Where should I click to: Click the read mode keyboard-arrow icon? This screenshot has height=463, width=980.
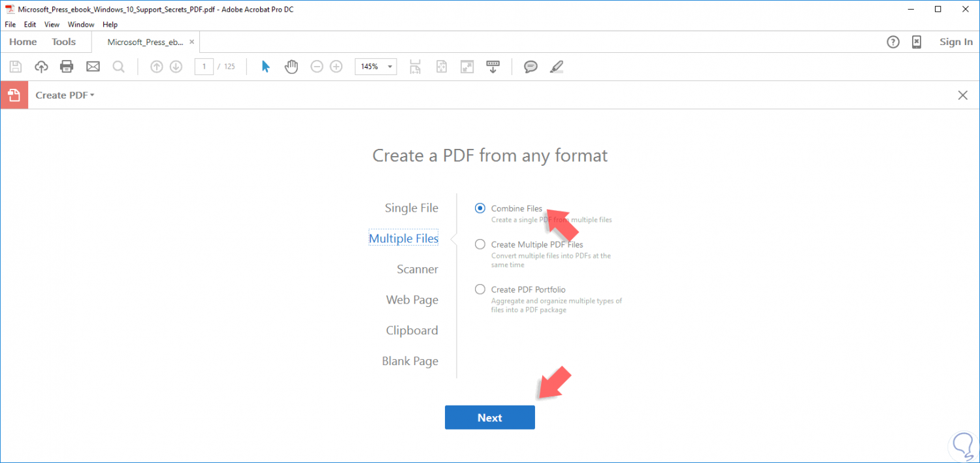pos(493,67)
